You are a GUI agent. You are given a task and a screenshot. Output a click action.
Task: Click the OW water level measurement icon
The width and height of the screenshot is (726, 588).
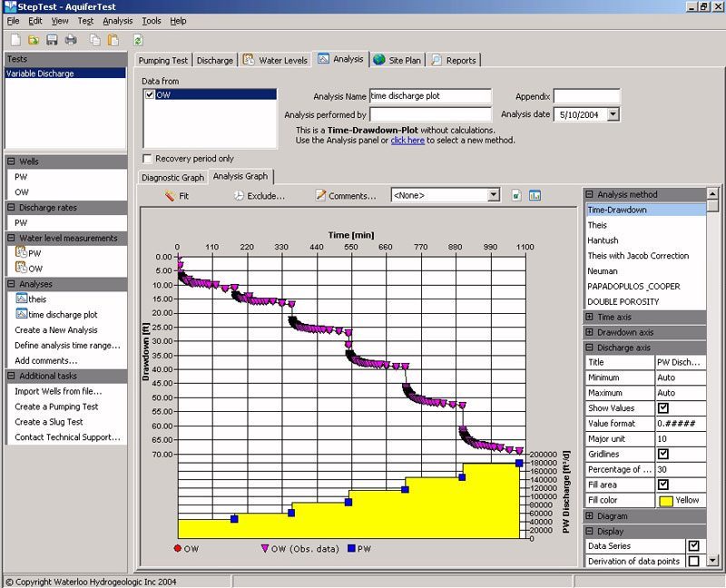click(21, 267)
